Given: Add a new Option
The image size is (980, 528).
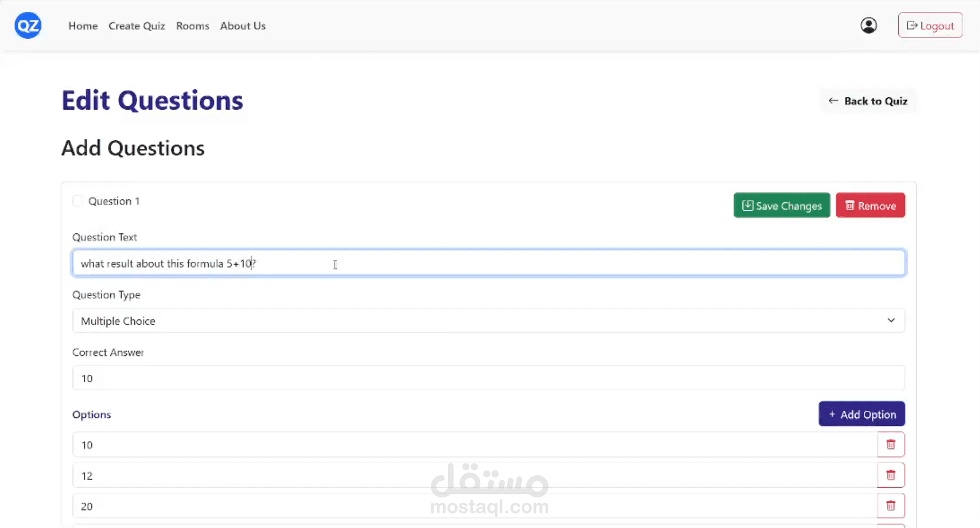Looking at the screenshot, I should [x=862, y=414].
